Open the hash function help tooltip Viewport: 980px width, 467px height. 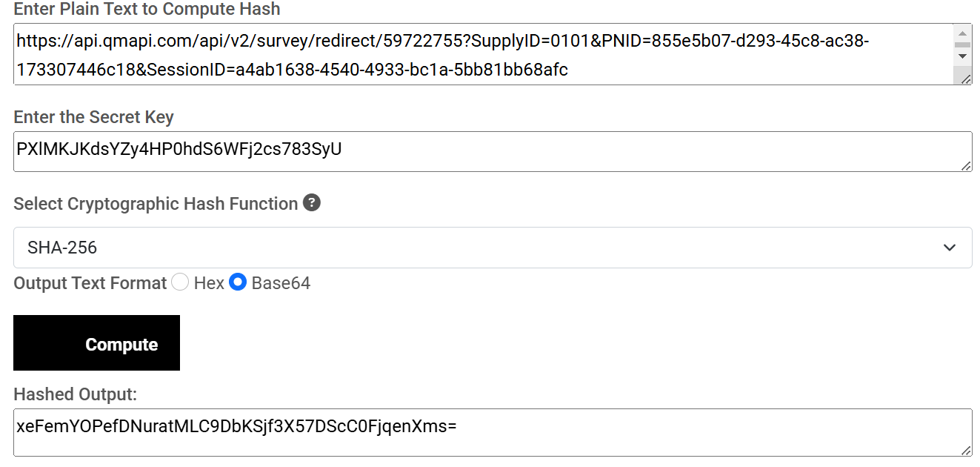[x=311, y=203]
